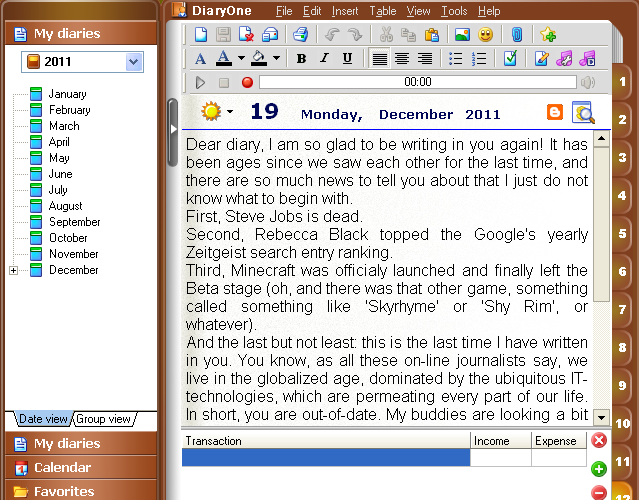Collapse the left sidebar panel handle
Image resolution: width=639 pixels, height=500 pixels.
click(x=173, y=130)
